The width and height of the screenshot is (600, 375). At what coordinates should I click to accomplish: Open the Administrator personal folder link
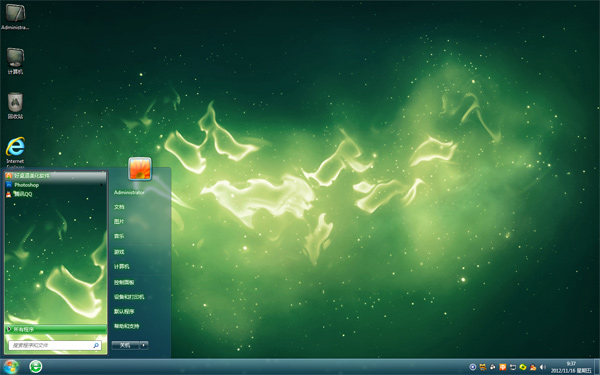(129, 192)
